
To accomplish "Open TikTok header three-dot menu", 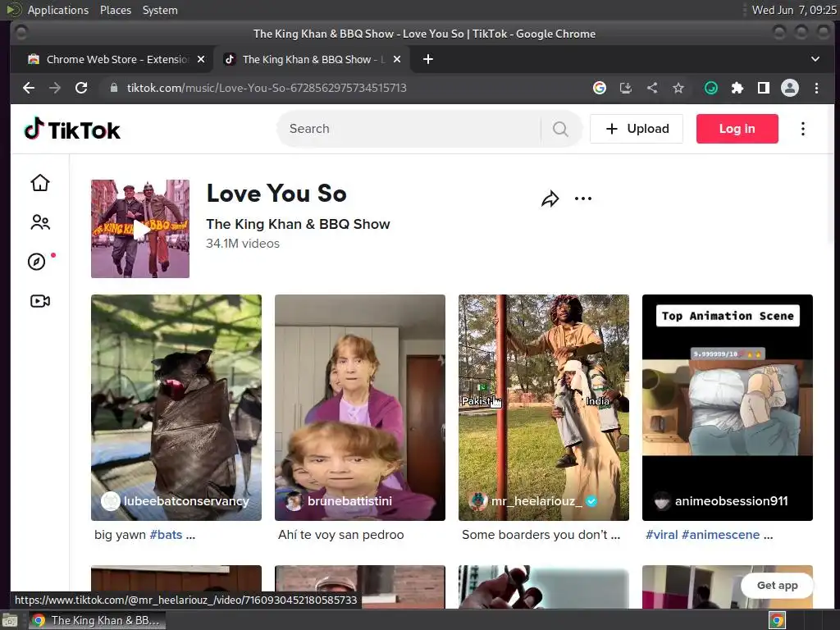I will coord(802,129).
